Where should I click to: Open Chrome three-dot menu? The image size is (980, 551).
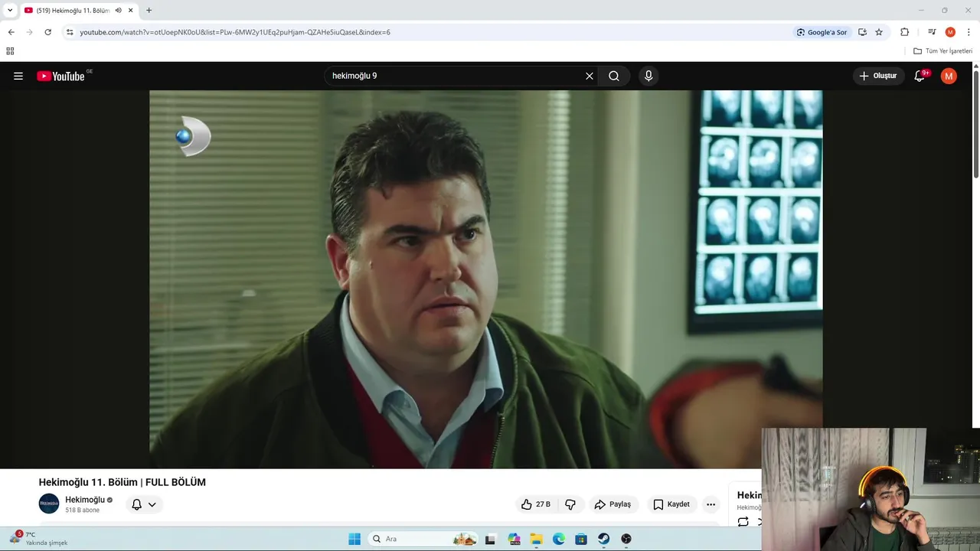969,32
